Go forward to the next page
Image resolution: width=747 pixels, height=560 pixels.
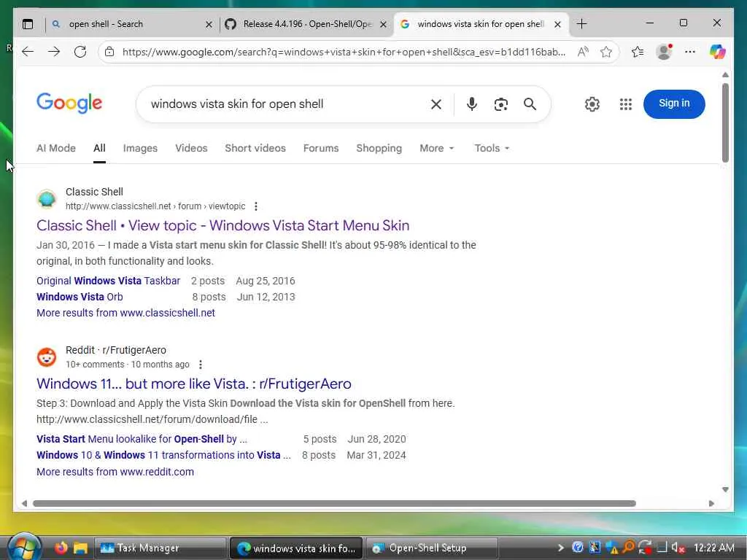click(54, 52)
